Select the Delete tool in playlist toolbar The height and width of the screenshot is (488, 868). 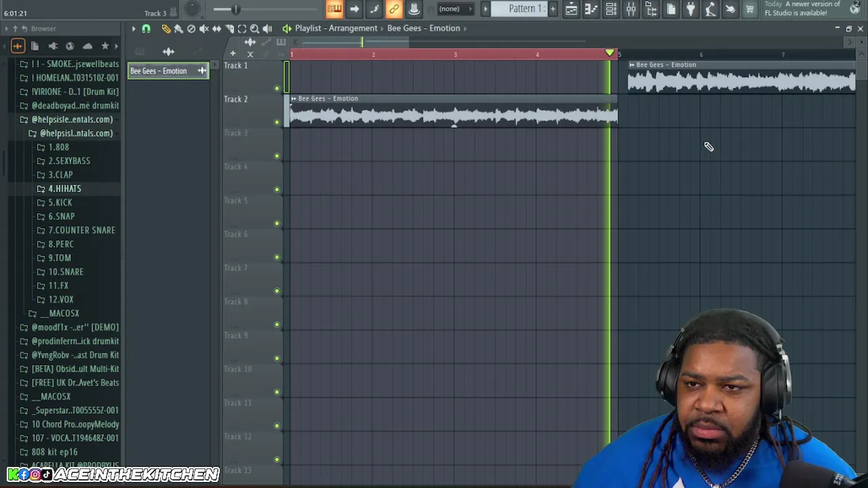pos(191,28)
